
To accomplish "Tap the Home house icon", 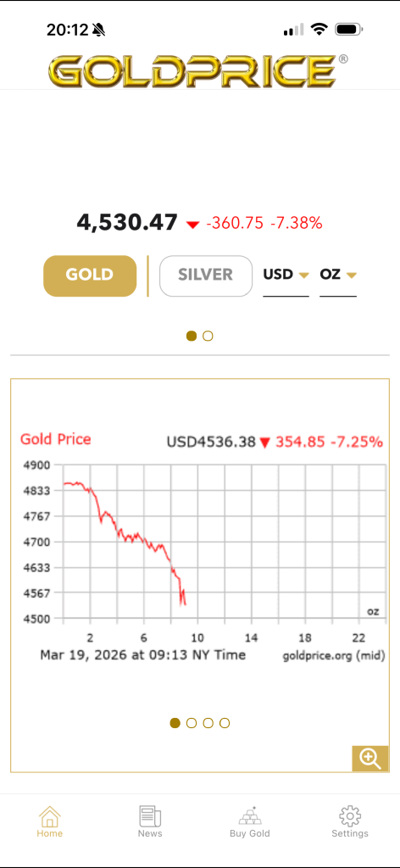I will [50, 816].
